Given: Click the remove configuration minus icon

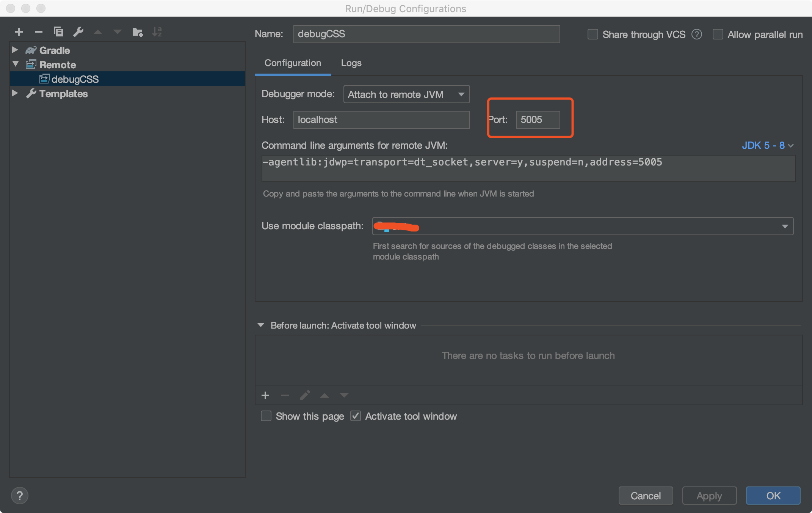Looking at the screenshot, I should (38, 32).
